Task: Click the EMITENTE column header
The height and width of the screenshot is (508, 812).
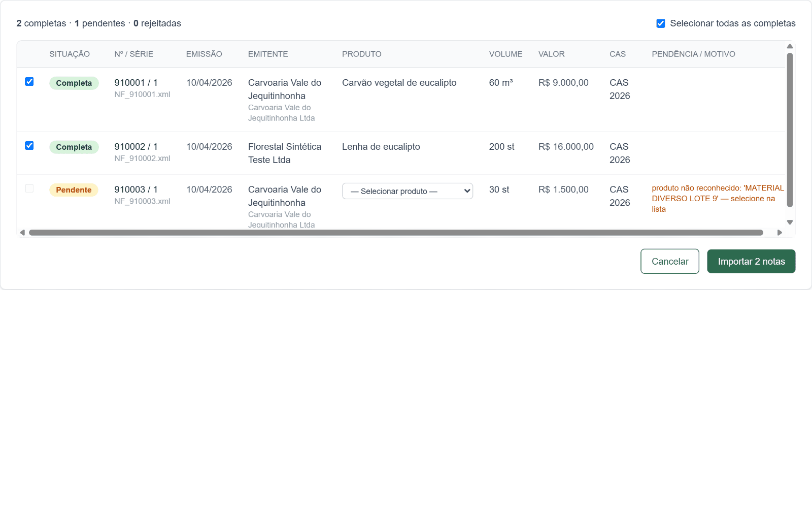Action: [x=268, y=54]
